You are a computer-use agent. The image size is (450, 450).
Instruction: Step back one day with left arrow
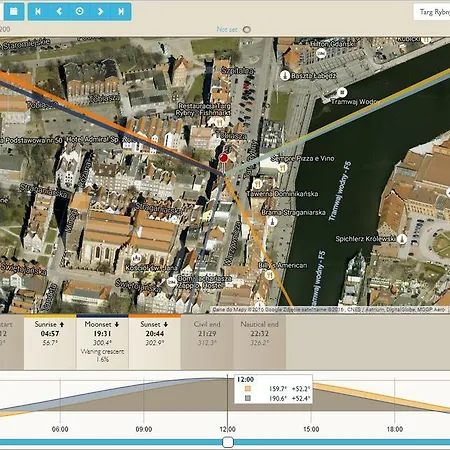click(59, 11)
